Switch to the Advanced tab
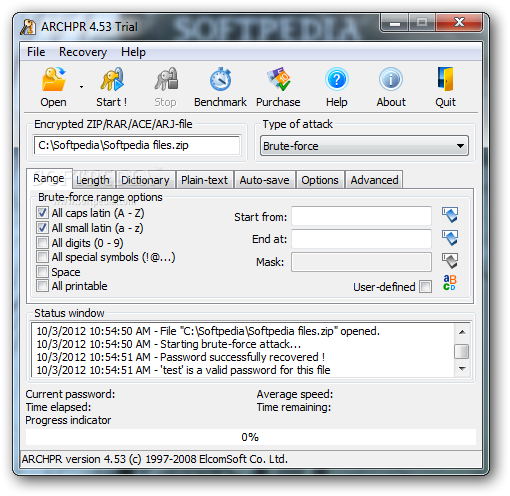 point(374,180)
